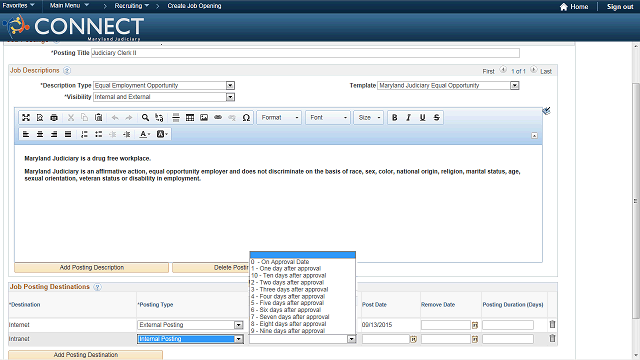The width and height of the screenshot is (640, 360).
Task: Center align the text
Action: (x=40, y=134)
